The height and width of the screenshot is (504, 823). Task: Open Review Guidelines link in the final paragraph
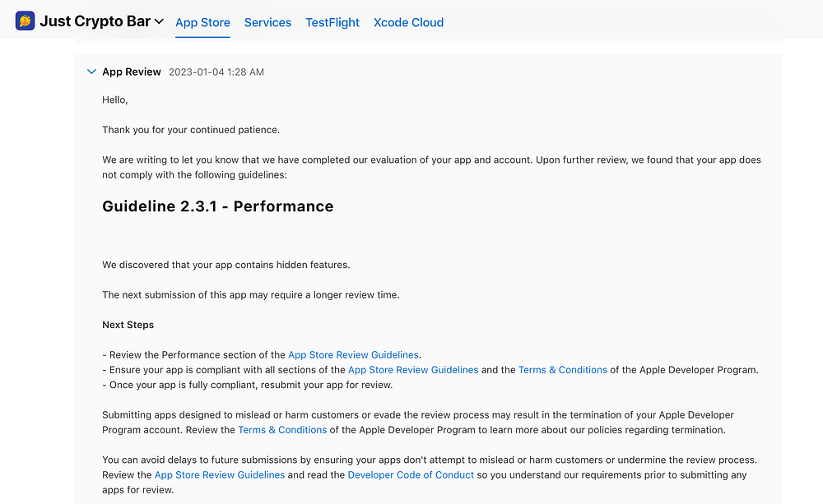pos(220,475)
